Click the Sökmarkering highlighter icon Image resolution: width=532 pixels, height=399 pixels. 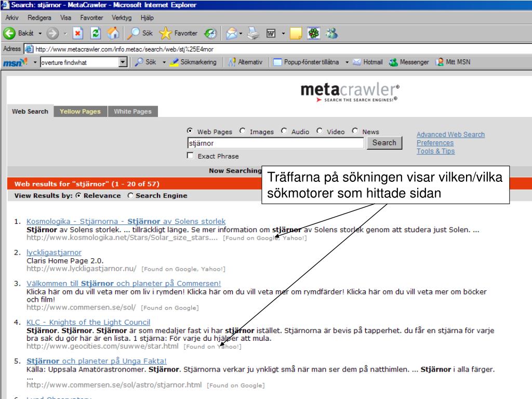(174, 62)
